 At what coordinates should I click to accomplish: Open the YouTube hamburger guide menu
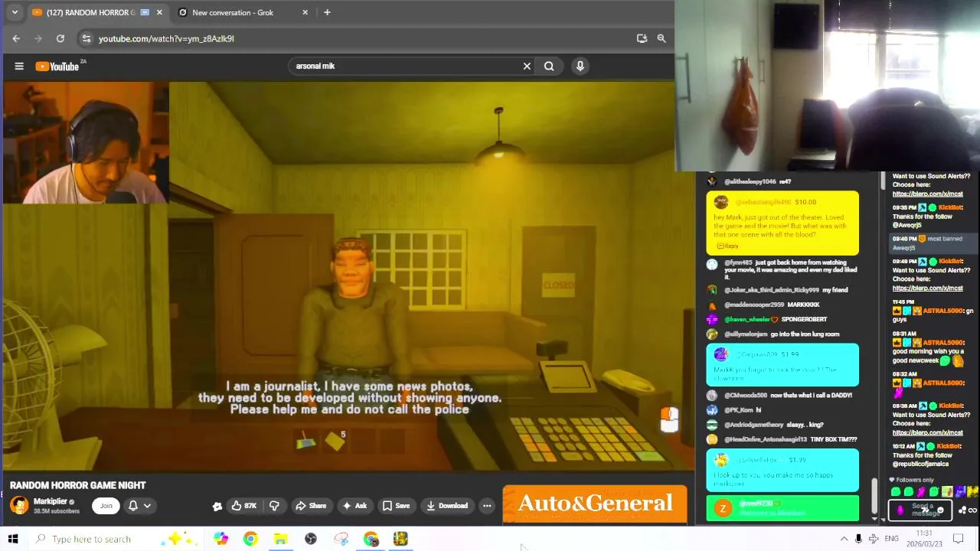pyautogui.click(x=19, y=66)
